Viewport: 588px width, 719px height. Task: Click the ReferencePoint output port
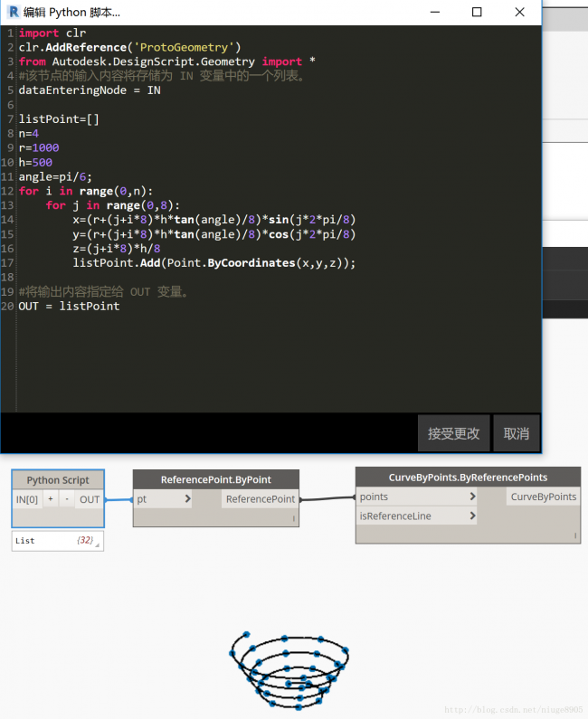point(260,498)
